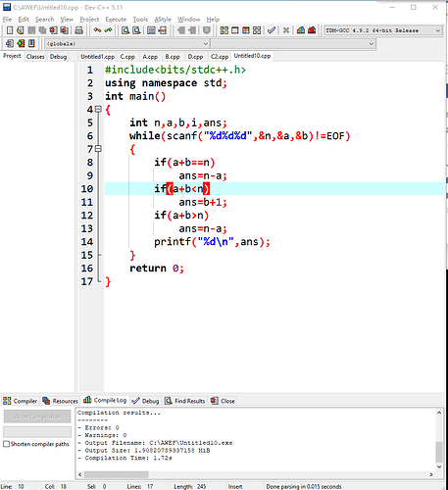
Task: Click the green arrow Insert icon
Action: click(x=21, y=43)
